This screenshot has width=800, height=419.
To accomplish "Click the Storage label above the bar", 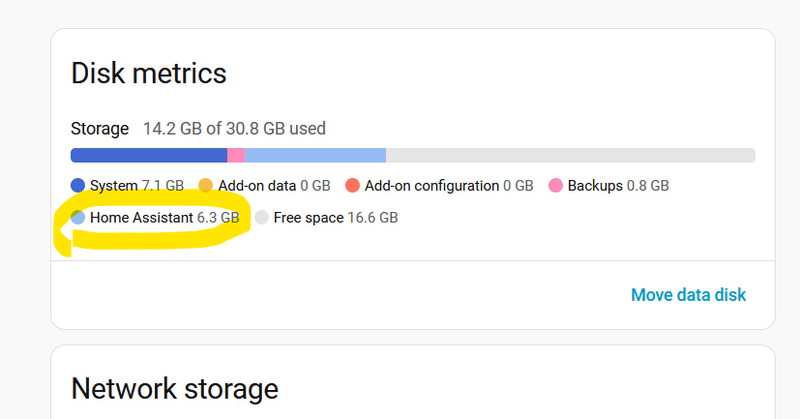I will click(100, 128).
